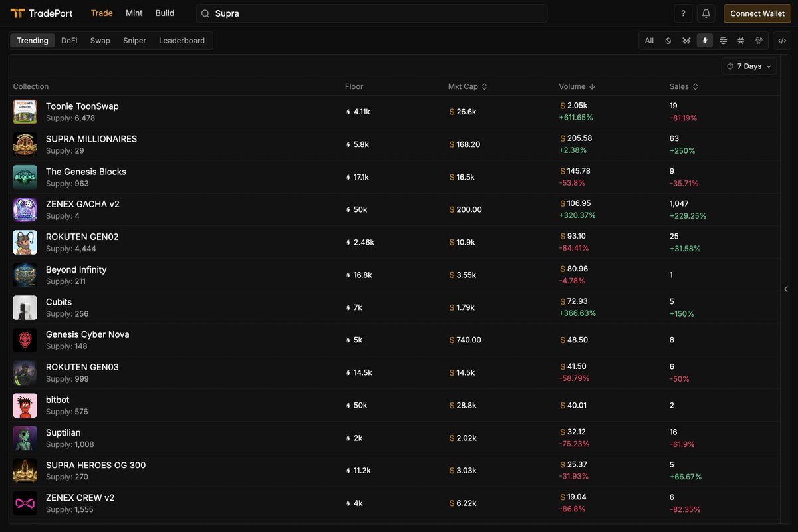
Task: Switch to the Sniper tab
Action: 134,41
